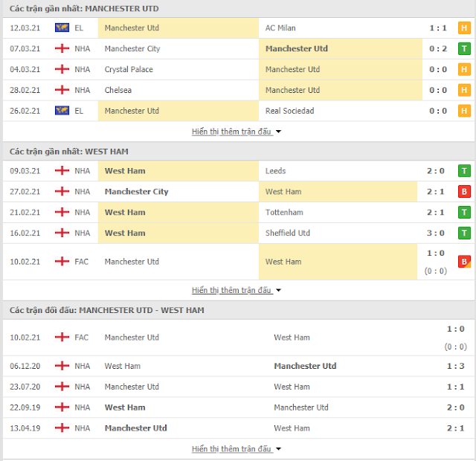The image size is (476, 461).
Task: Click the England flag in the 28.02.21 row
Action: 62,90
